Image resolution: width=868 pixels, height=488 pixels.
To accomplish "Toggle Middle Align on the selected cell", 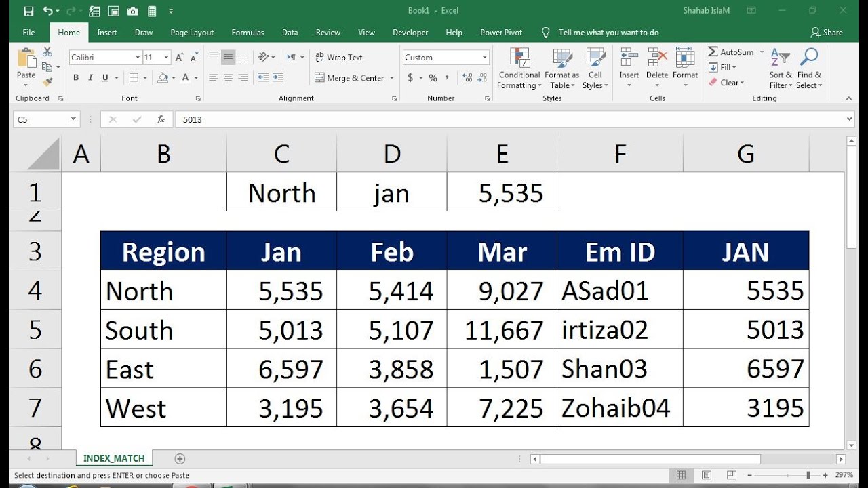I will click(229, 58).
